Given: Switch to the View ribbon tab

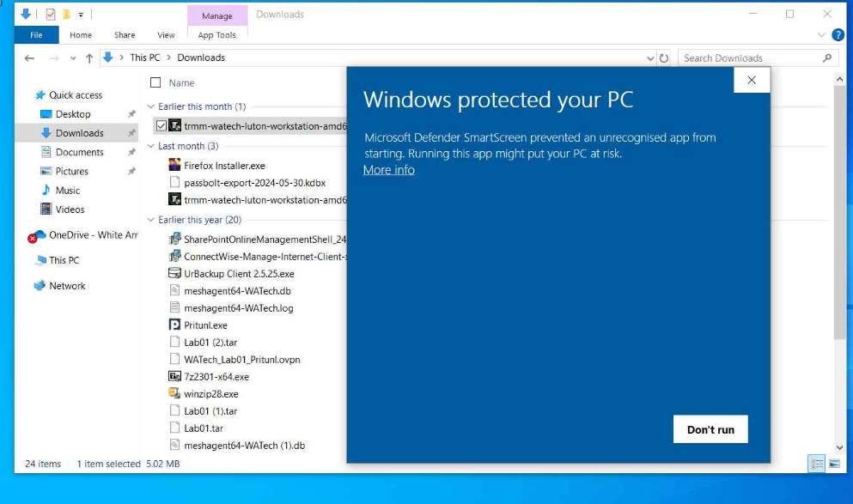Looking at the screenshot, I should pos(166,35).
